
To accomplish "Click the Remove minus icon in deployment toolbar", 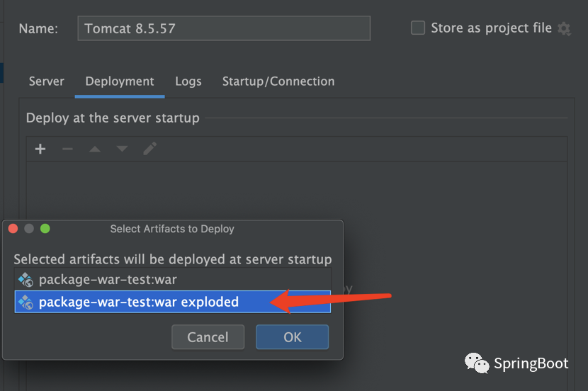I will click(67, 149).
